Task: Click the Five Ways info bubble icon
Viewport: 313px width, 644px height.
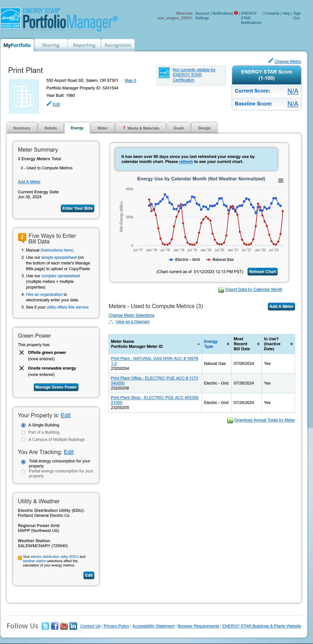Action: 22,238
